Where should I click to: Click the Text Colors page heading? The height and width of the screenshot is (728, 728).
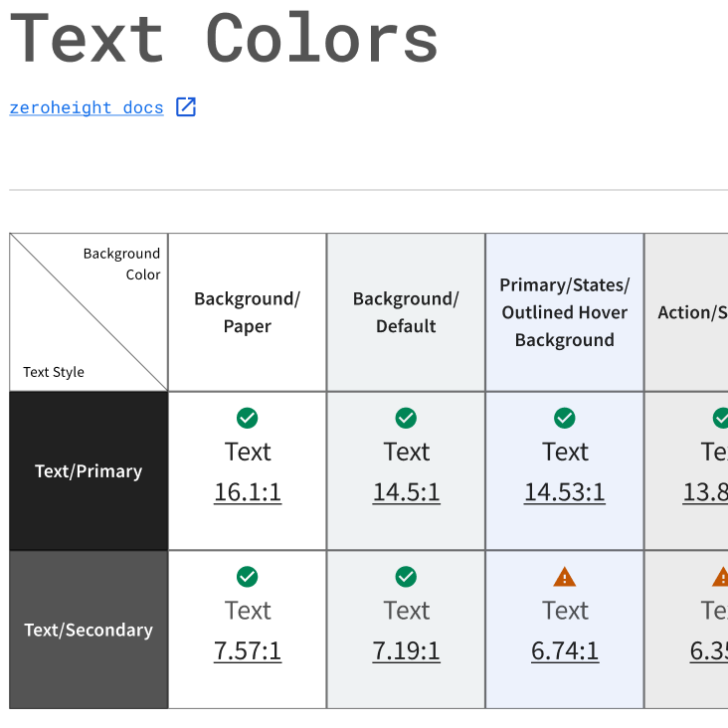tap(224, 37)
